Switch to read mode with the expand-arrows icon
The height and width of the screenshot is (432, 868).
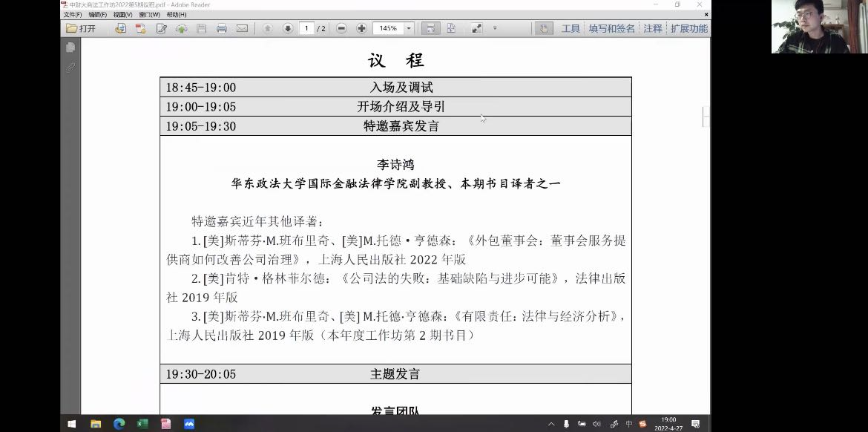[x=476, y=28]
